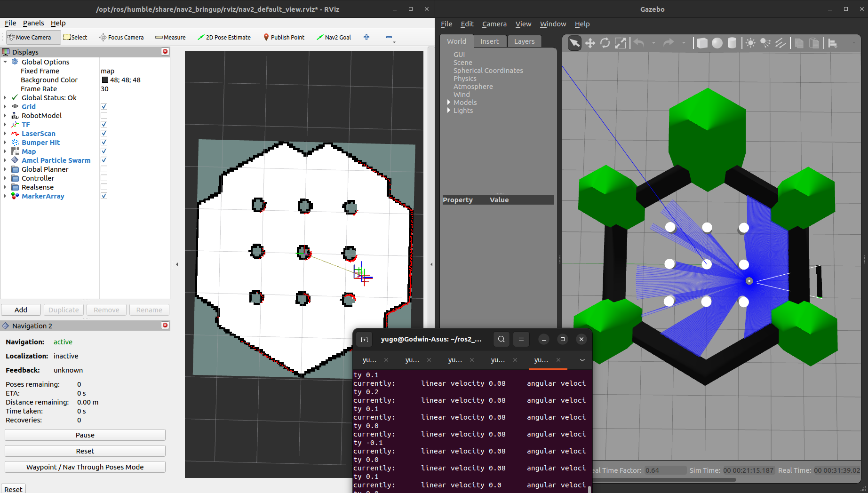Enable the RobotModel display checkbox
This screenshot has height=493, width=868.
coord(104,116)
